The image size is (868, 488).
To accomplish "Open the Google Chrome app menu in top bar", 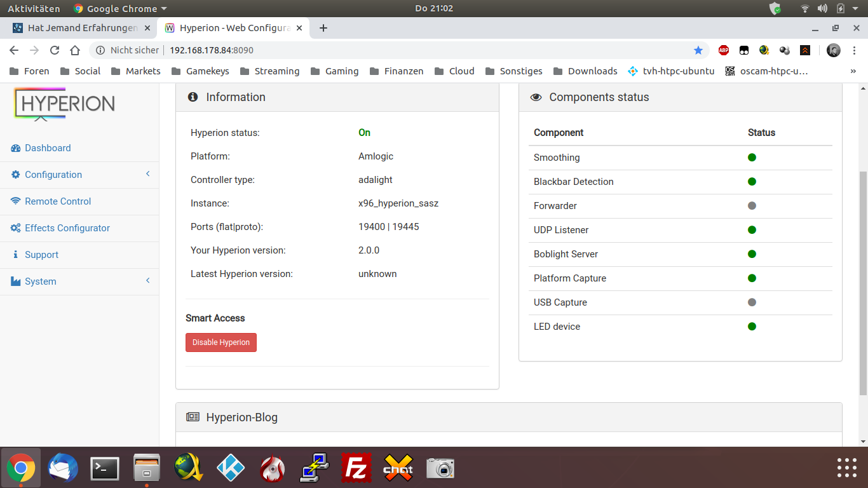I will point(120,9).
